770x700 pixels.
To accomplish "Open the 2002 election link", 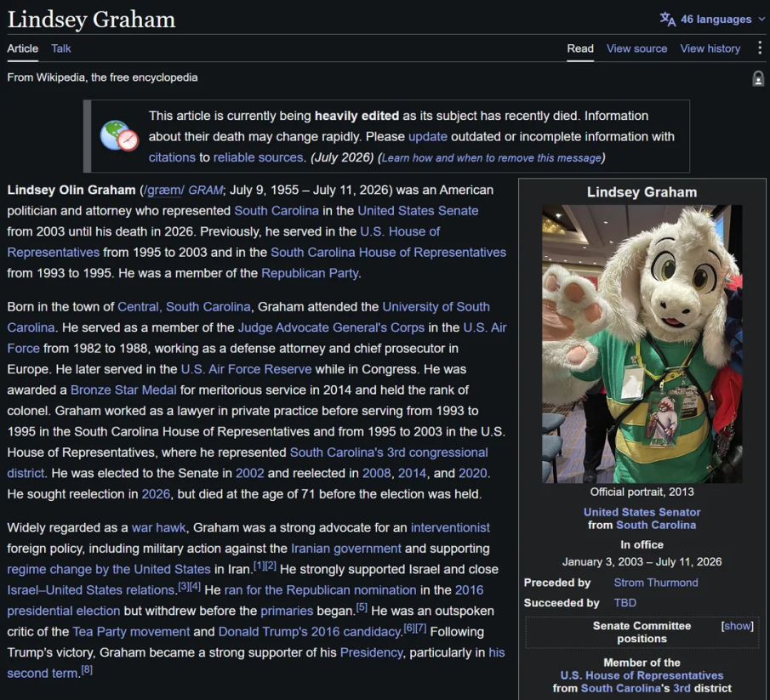I will [x=249, y=473].
